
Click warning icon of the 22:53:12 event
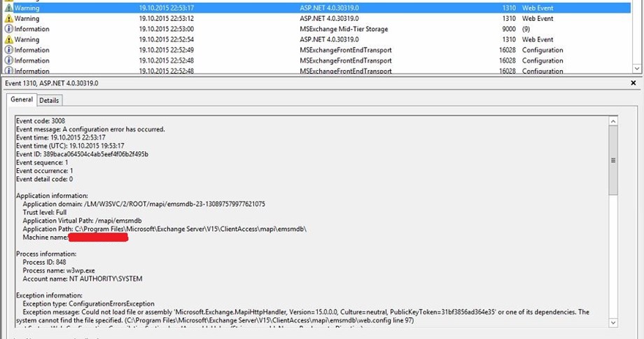tap(8, 18)
